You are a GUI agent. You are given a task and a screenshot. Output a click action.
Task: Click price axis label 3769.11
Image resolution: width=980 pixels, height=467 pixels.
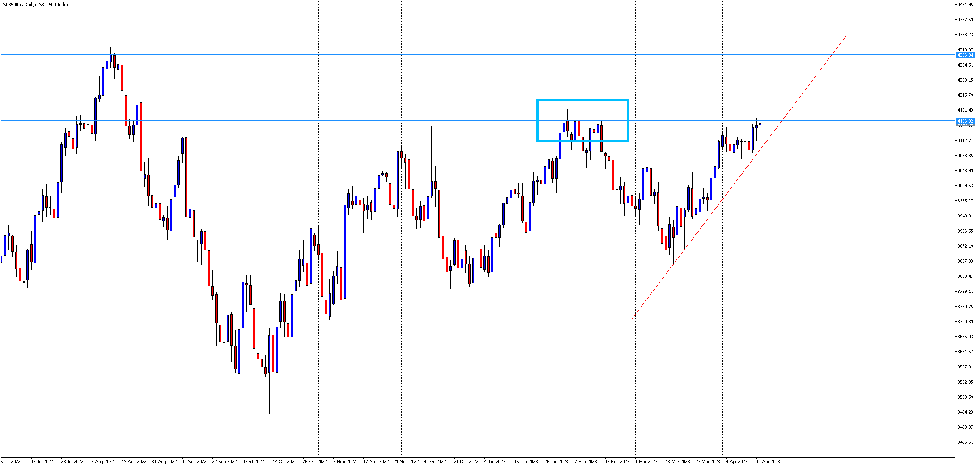[x=965, y=292]
